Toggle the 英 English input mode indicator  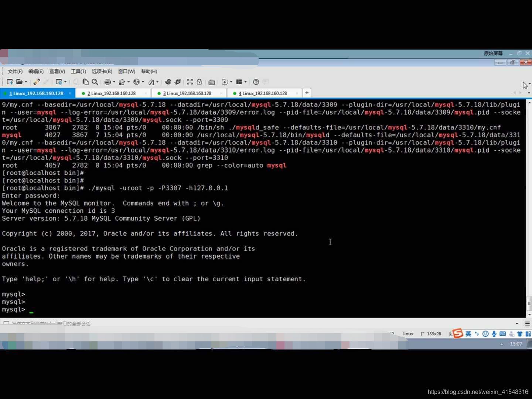468,334
